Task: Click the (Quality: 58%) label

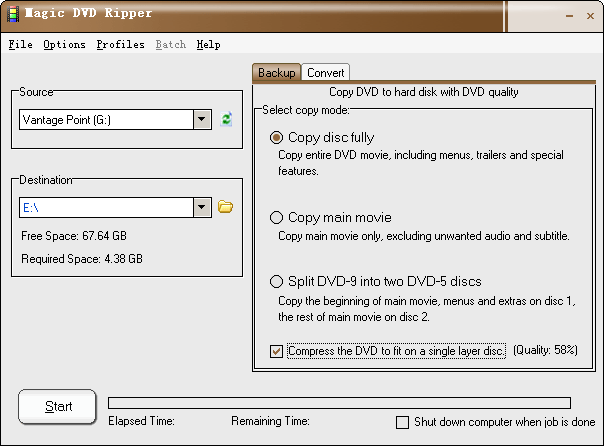Action: (545, 350)
